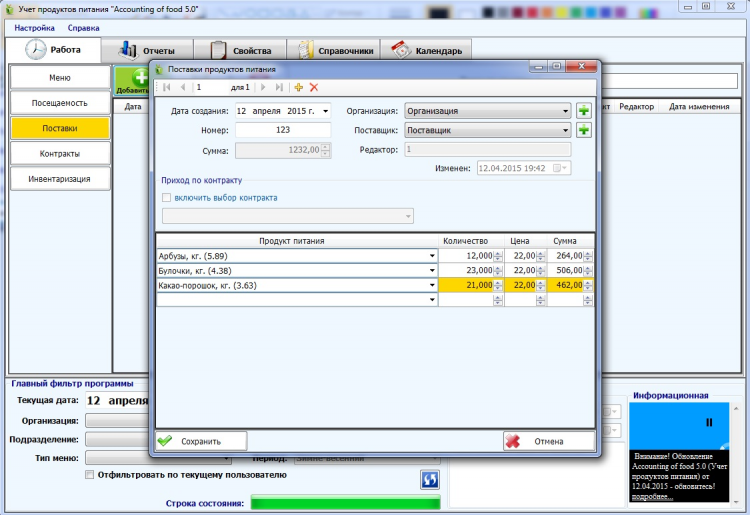Open the Справочники tab
The width and height of the screenshot is (750, 515).
pos(334,51)
